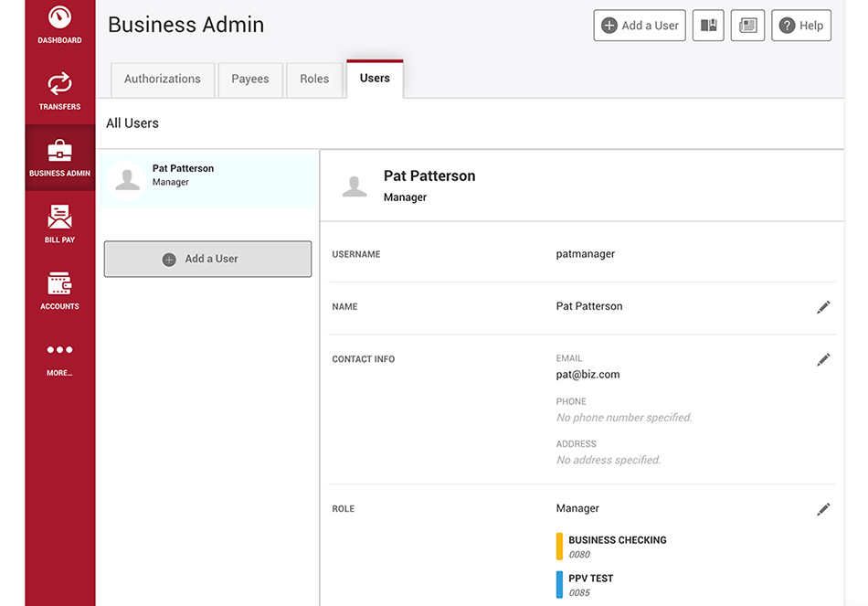The image size is (868, 606).
Task: Select Pat Patterson in the user list
Action: click(x=207, y=181)
